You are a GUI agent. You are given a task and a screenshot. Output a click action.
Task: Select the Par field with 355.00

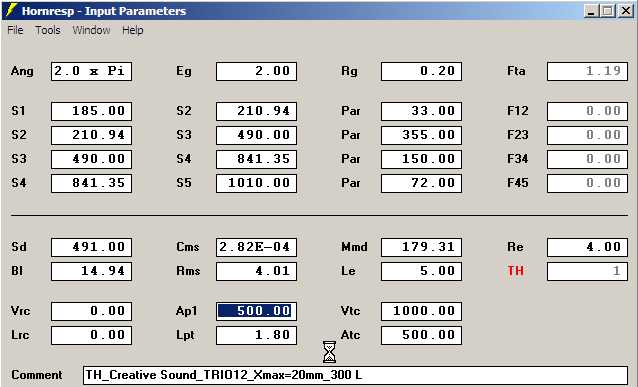point(421,136)
